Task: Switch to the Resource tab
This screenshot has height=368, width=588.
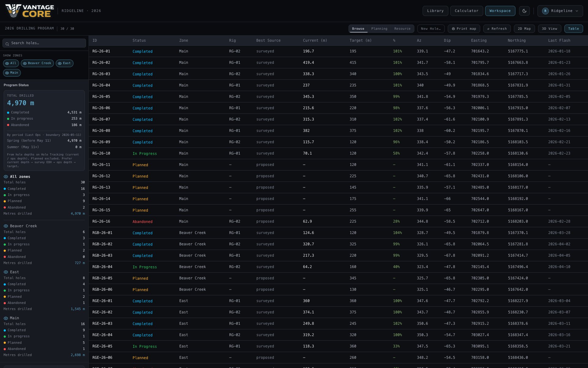Action: [402, 29]
